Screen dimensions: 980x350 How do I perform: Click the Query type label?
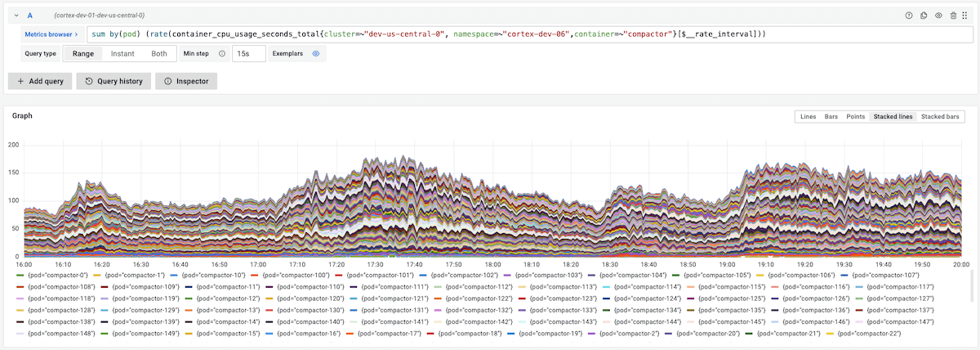click(40, 53)
